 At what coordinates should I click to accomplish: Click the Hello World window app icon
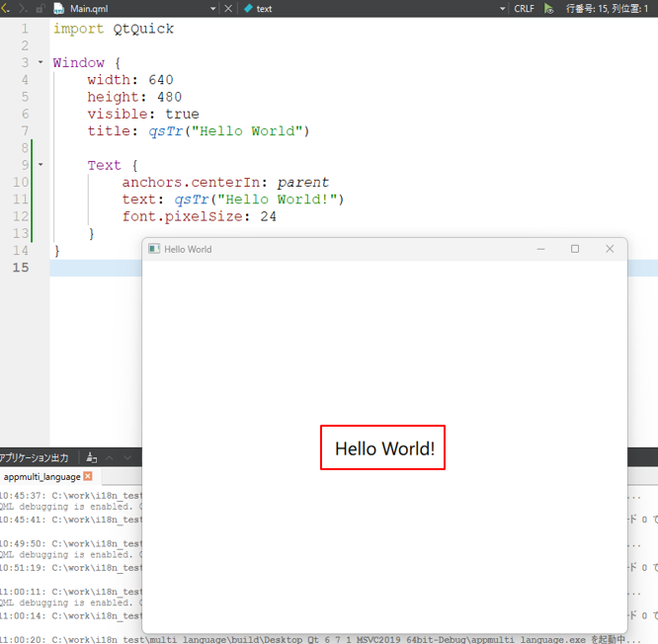coord(154,249)
